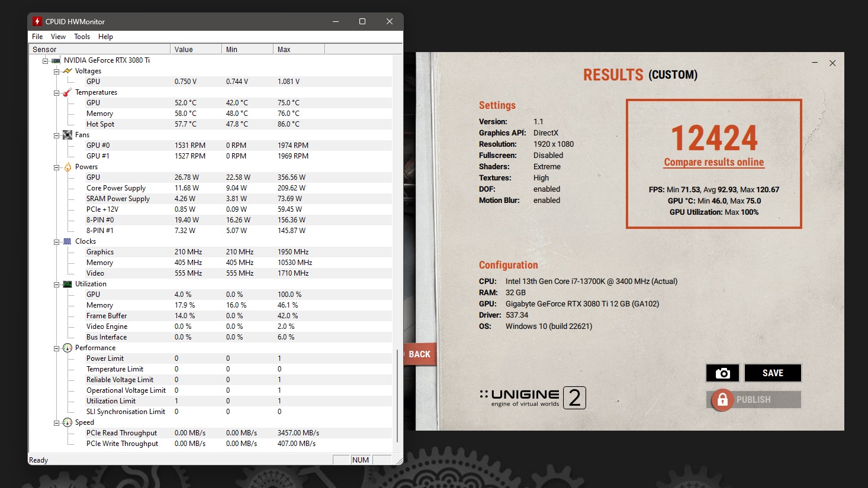The height and width of the screenshot is (488, 868).
Task: Click the Temperatures thermometer icon
Action: tap(67, 92)
